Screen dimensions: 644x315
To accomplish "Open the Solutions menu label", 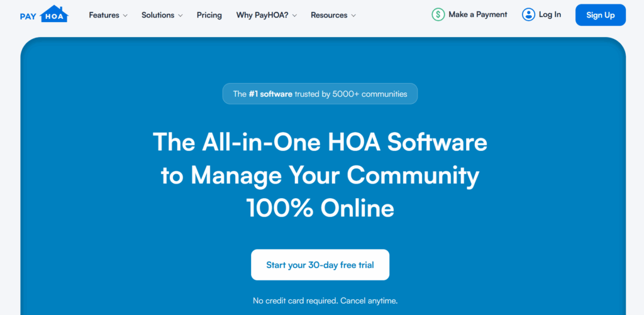I will tap(158, 15).
